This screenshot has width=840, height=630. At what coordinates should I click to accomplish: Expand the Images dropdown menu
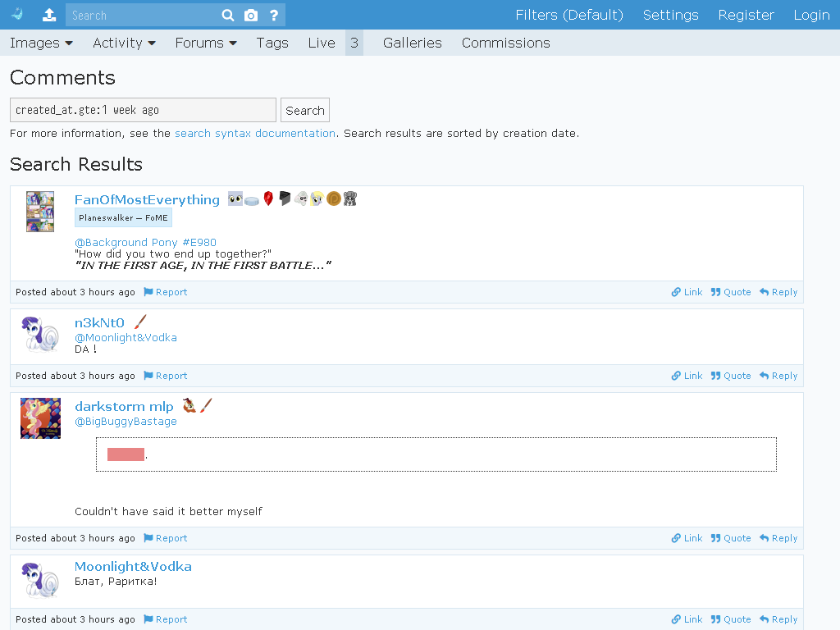(x=41, y=43)
